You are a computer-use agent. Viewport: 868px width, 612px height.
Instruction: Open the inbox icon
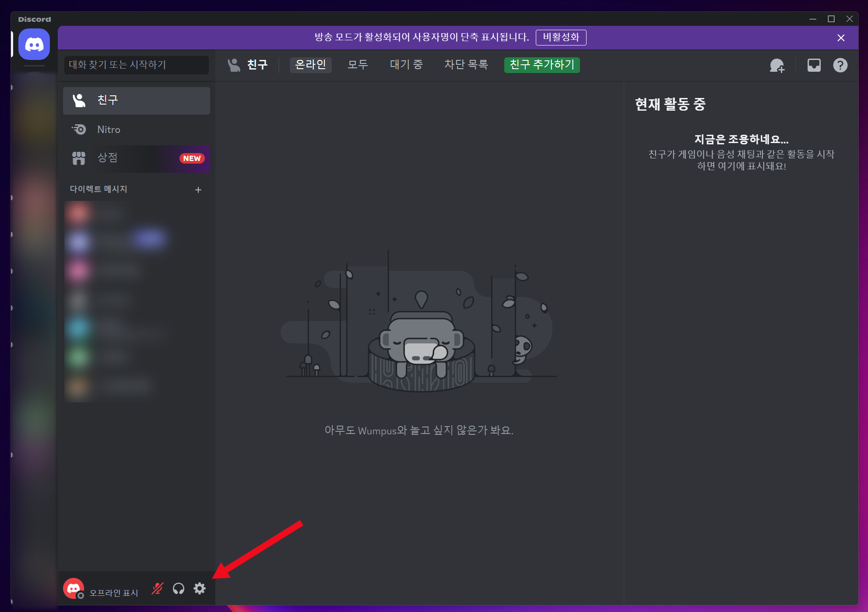tap(814, 65)
